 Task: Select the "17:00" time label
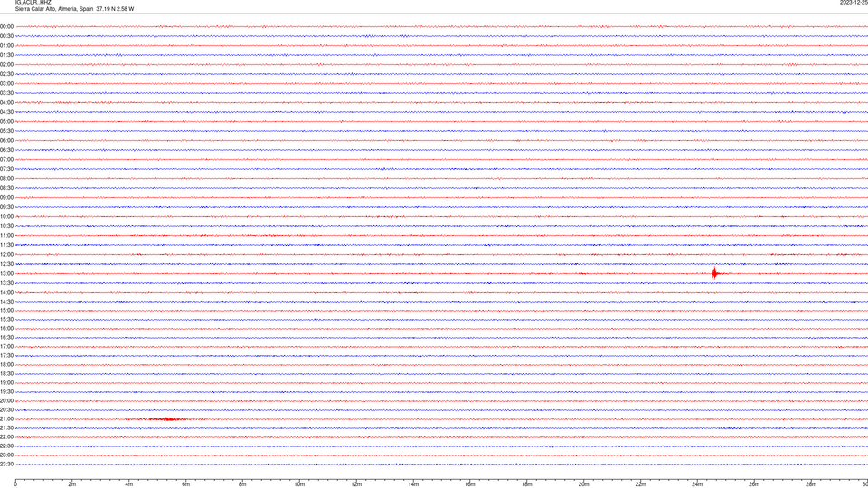6,347
